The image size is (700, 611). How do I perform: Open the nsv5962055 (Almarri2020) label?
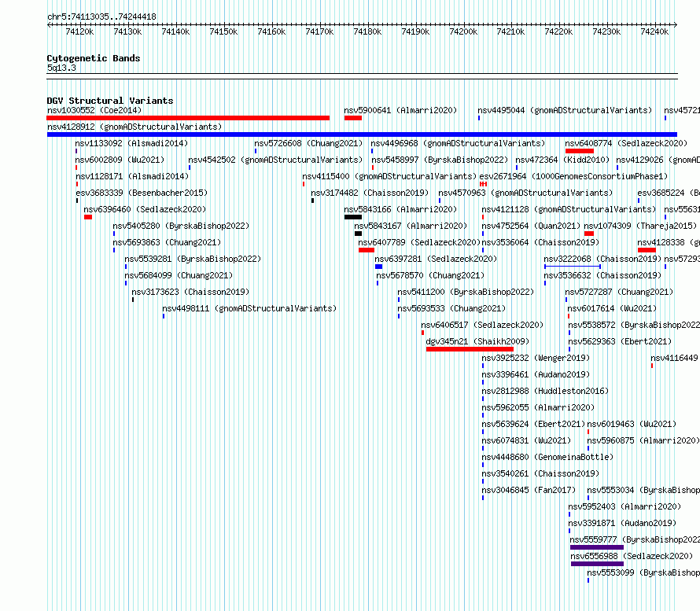pyautogui.click(x=538, y=407)
